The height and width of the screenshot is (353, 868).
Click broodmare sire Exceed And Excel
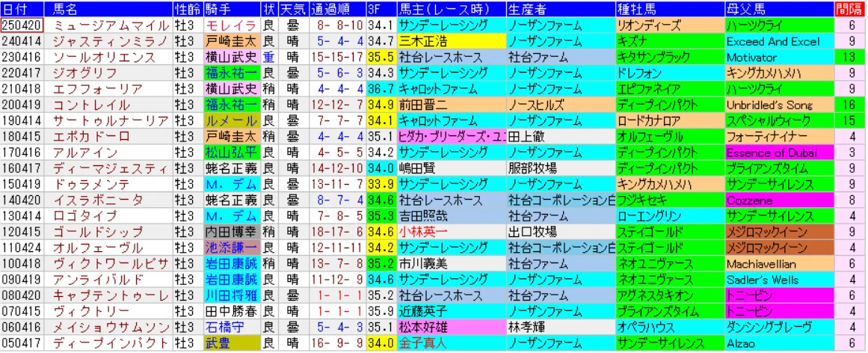click(x=779, y=41)
